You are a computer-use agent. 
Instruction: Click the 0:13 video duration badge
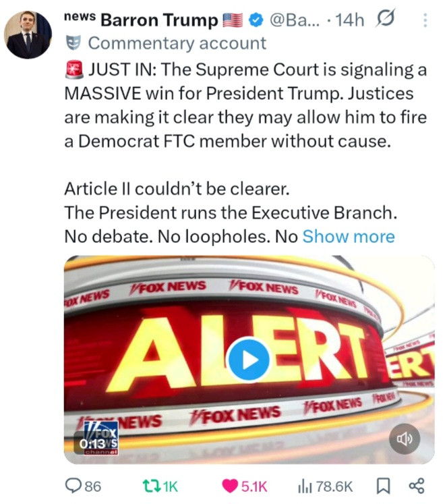[x=92, y=444]
